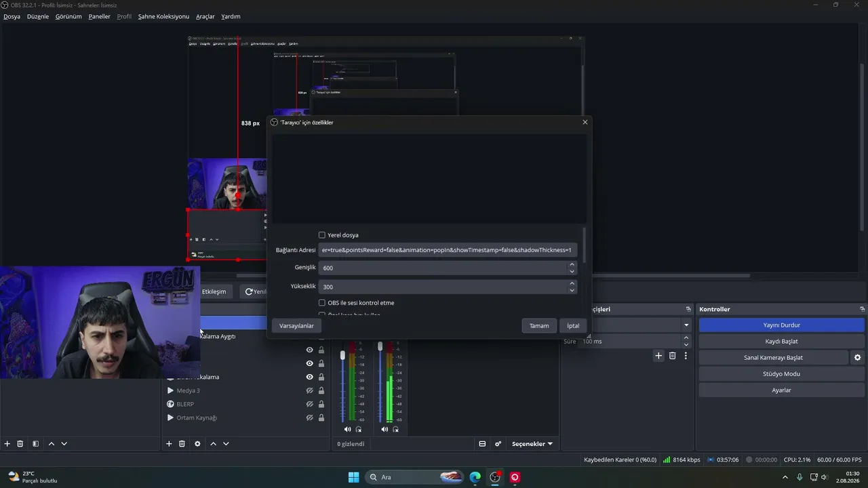
Task: Open source properties via the gear icon
Action: point(197,444)
